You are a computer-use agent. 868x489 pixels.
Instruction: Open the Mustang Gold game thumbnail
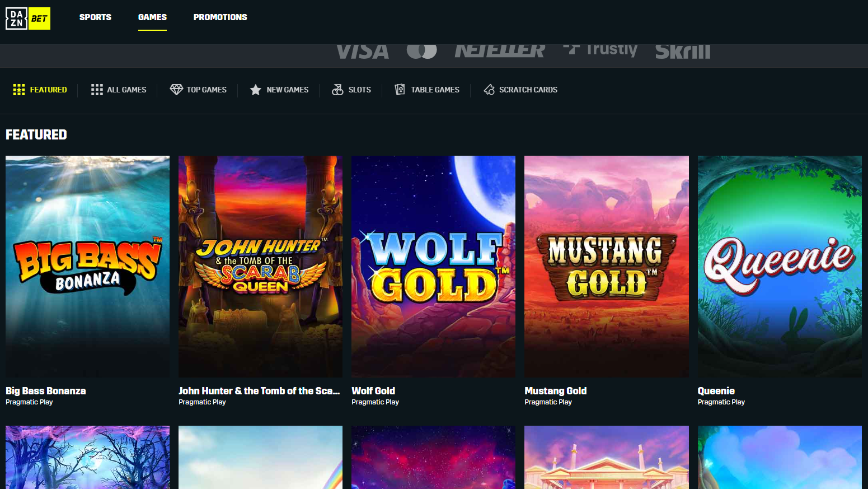[x=606, y=266]
